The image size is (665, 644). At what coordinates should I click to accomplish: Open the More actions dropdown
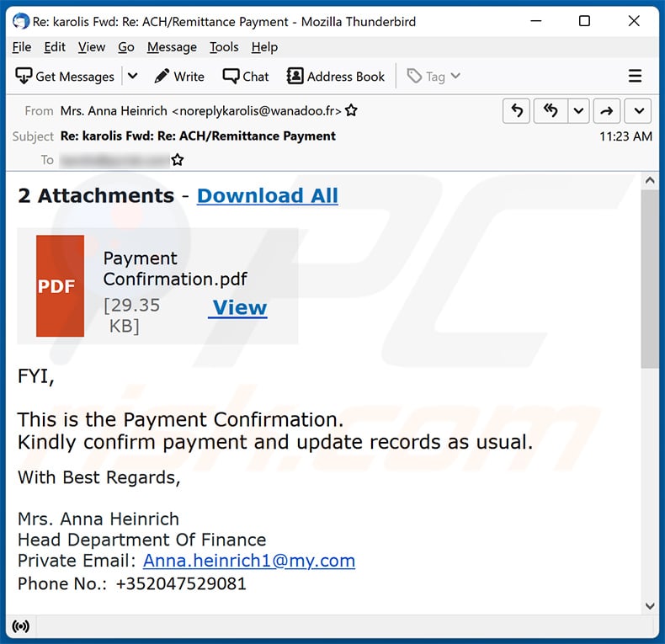(x=639, y=111)
